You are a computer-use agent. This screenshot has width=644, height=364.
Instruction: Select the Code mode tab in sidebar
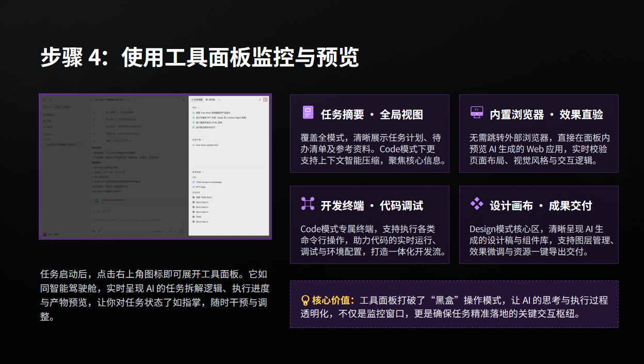point(57,107)
